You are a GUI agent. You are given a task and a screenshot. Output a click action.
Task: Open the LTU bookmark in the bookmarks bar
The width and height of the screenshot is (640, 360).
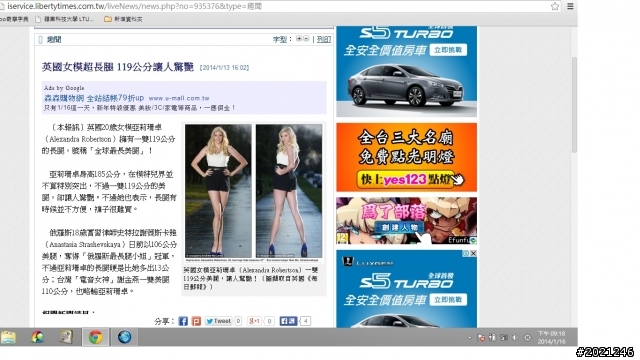click(x=64, y=19)
